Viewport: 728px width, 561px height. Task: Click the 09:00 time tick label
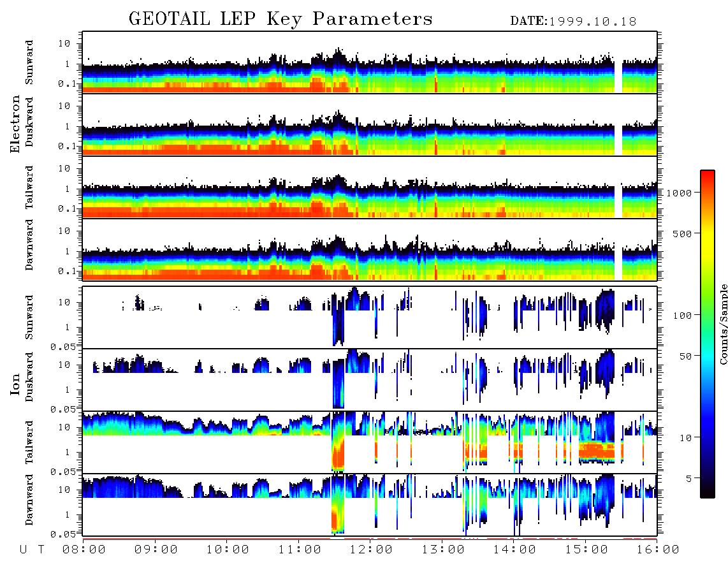pos(156,550)
